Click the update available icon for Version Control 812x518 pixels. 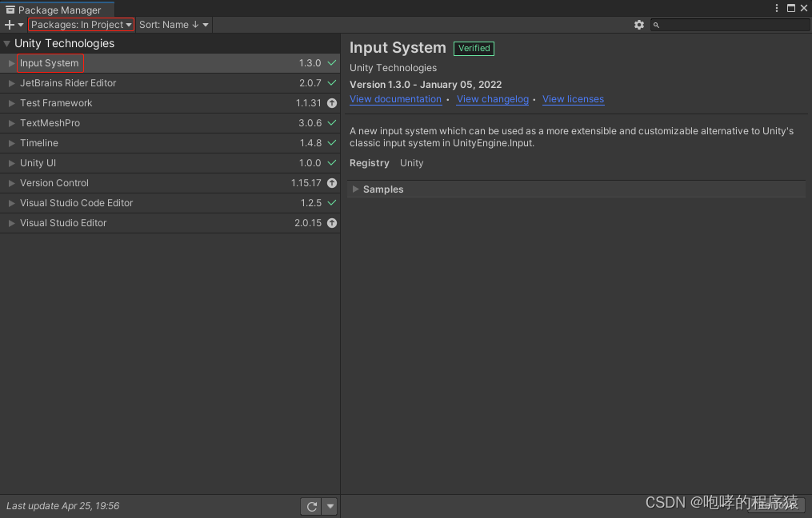tap(332, 183)
